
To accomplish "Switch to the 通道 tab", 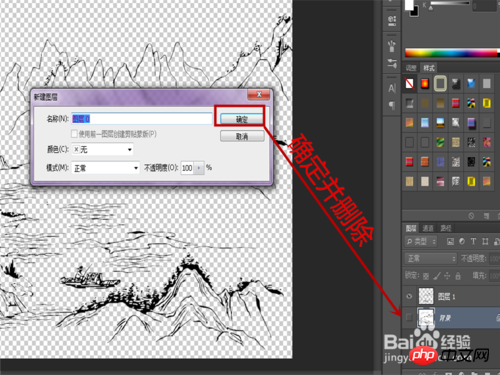I will 428,228.
